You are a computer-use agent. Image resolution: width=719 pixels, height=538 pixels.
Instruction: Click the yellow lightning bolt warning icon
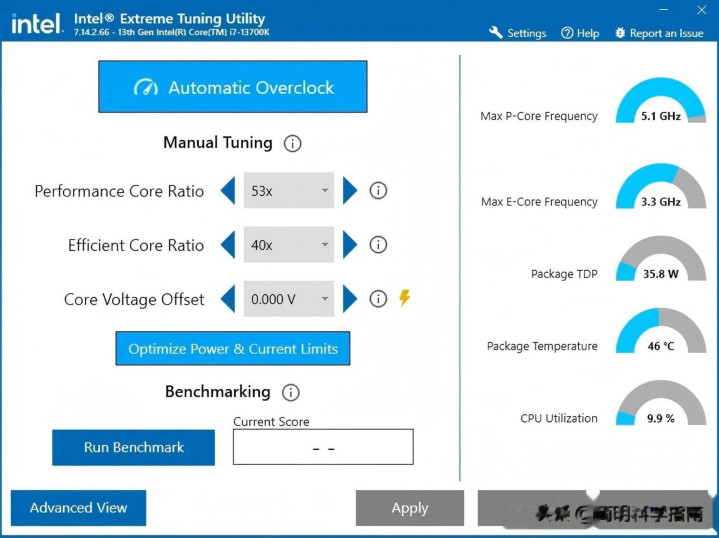(x=404, y=298)
